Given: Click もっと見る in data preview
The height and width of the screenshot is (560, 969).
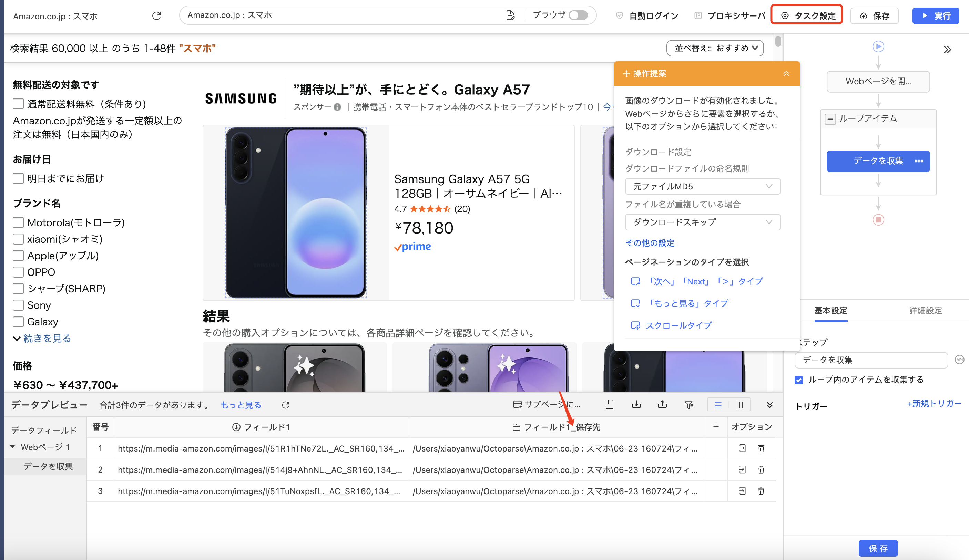Looking at the screenshot, I should click(x=241, y=405).
